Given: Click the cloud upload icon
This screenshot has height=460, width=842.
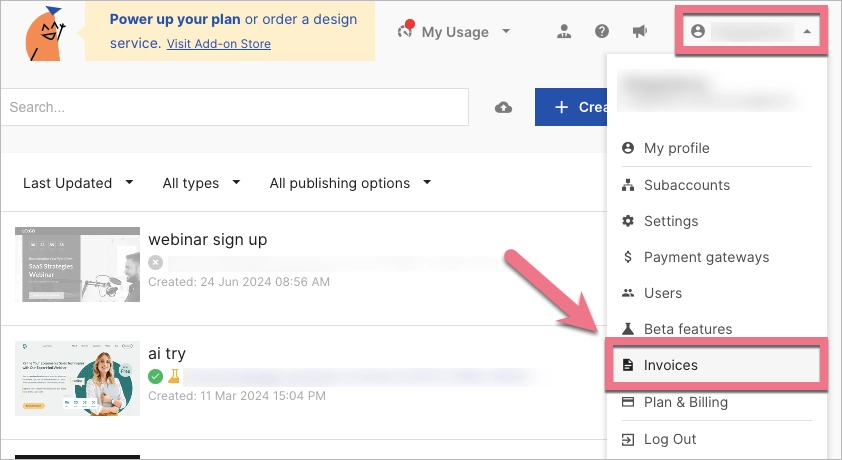Looking at the screenshot, I should point(504,107).
